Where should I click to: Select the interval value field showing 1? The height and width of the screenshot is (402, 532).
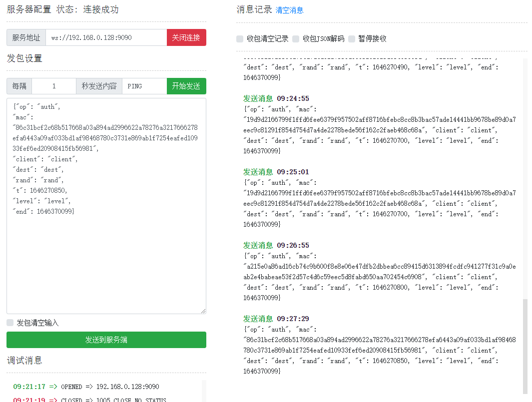tap(53, 86)
